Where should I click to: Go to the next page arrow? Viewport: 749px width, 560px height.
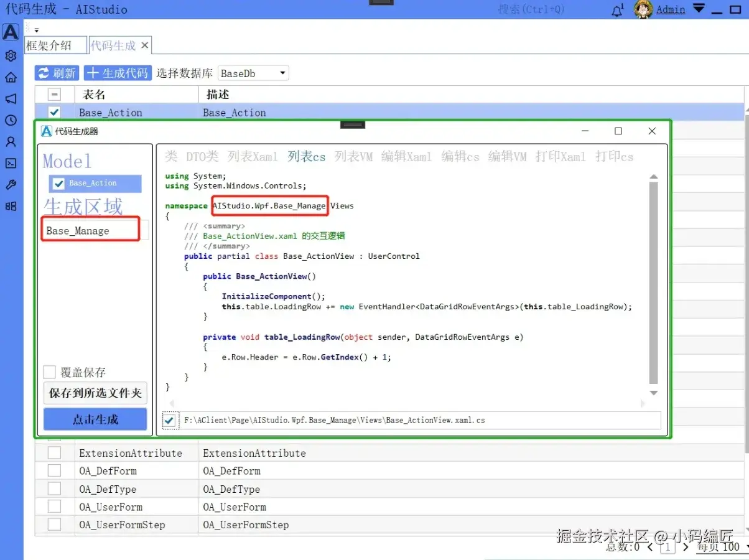pyautogui.click(x=686, y=547)
